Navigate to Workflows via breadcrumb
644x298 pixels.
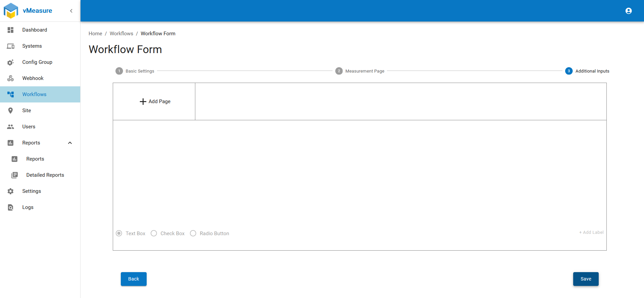point(121,34)
